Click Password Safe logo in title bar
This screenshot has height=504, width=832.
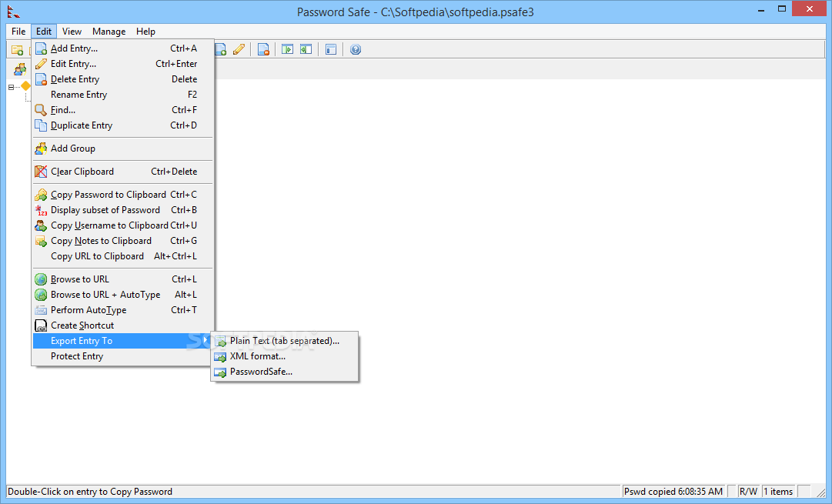pos(14,11)
